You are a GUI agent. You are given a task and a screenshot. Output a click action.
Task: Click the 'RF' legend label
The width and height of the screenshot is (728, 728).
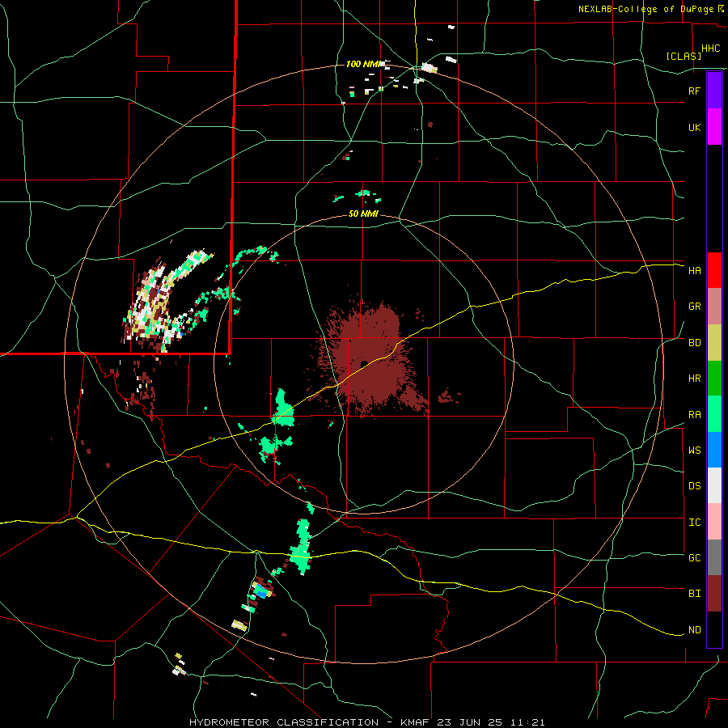click(x=694, y=91)
